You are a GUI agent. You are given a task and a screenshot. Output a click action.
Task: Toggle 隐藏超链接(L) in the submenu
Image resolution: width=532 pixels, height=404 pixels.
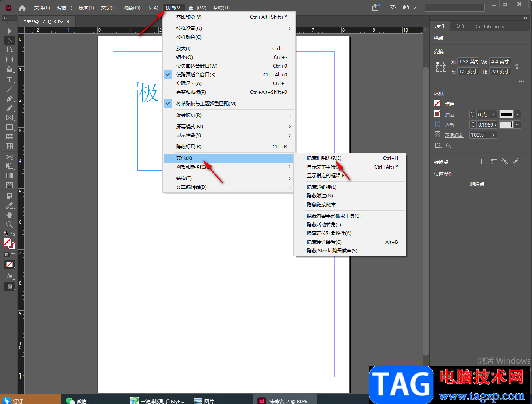[x=350, y=187]
